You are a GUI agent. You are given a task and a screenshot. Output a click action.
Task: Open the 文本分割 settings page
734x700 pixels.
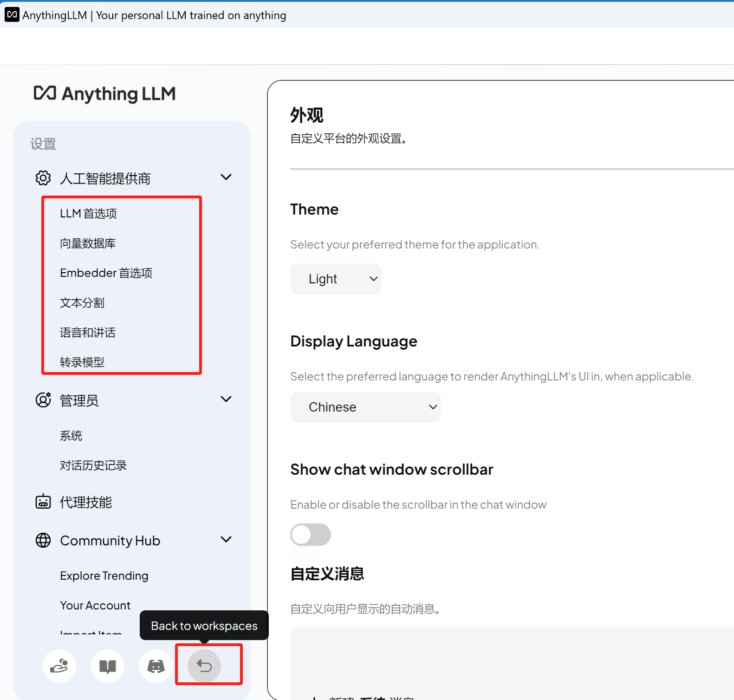click(82, 302)
